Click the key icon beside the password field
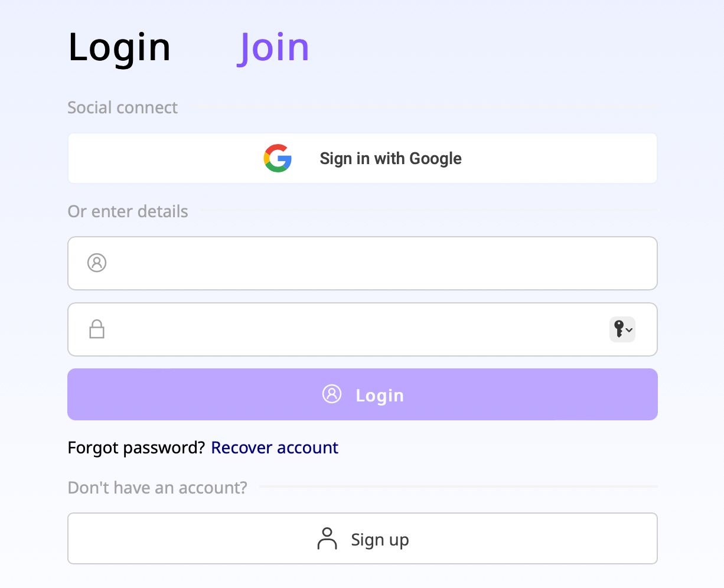Screen dimensions: 724x588 pyautogui.click(x=620, y=329)
